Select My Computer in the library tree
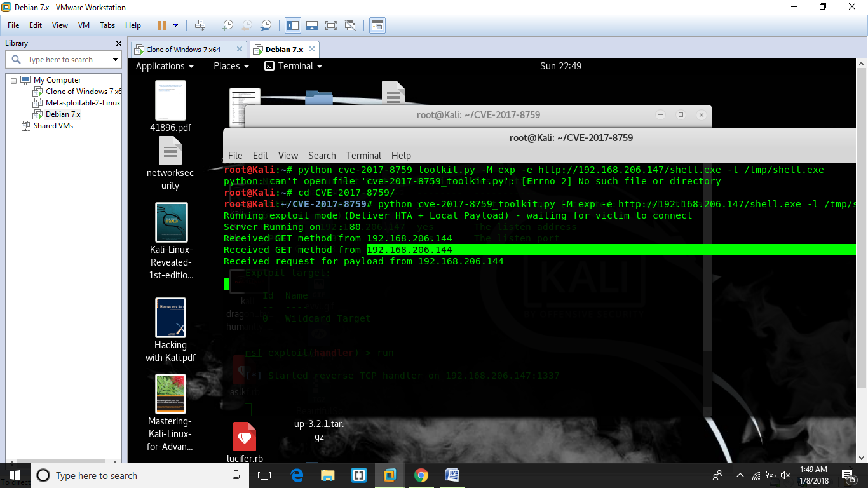Viewport: 868px width, 488px height. [x=57, y=80]
